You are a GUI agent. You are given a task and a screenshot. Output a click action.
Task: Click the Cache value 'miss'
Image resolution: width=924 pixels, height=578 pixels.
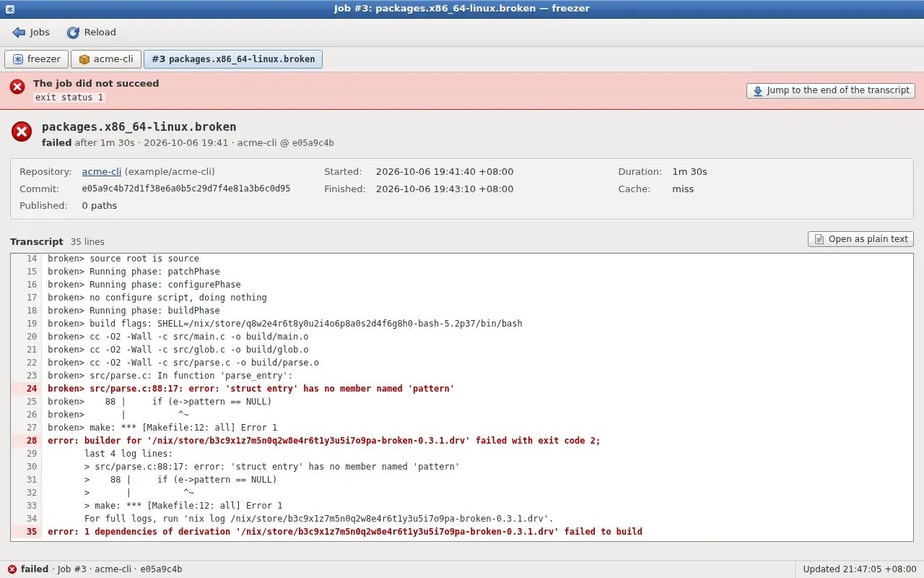pyautogui.click(x=683, y=189)
